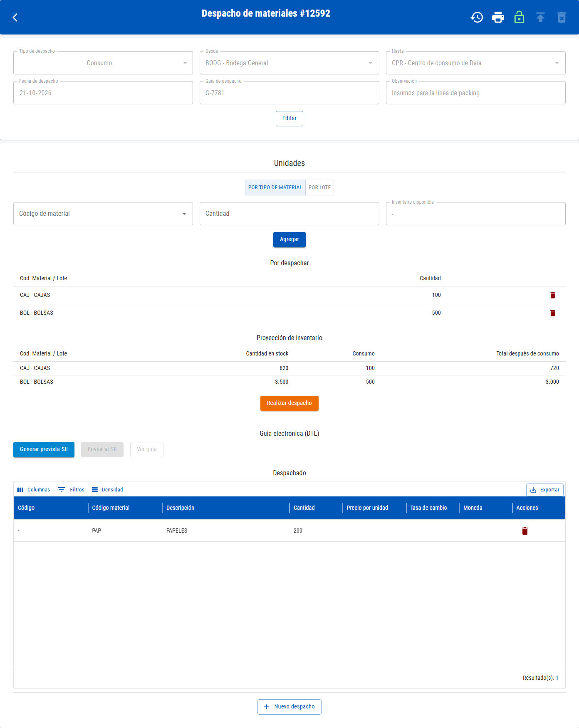The height and width of the screenshot is (728, 579).
Task: Open the Desde warehouse dropdown
Action: [x=289, y=63]
